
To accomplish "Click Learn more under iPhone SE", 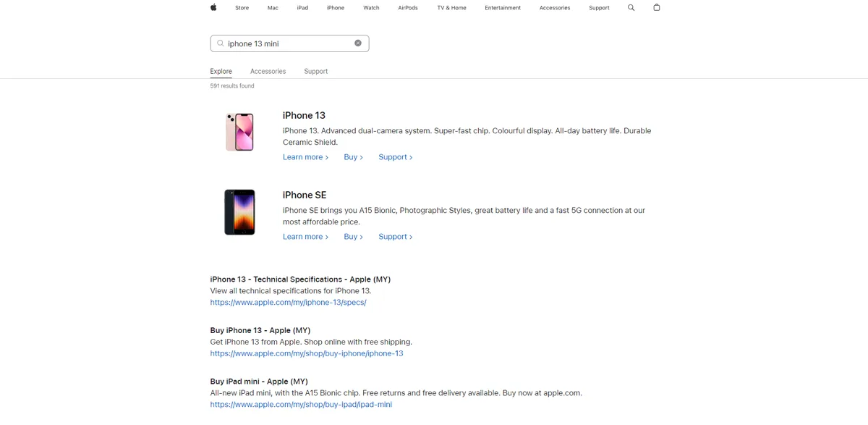I will (305, 237).
